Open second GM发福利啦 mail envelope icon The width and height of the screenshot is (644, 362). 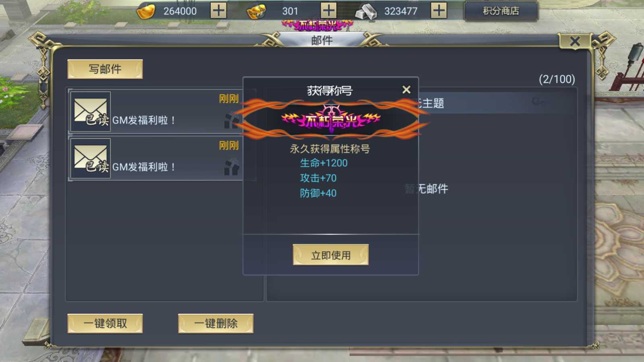91,158
